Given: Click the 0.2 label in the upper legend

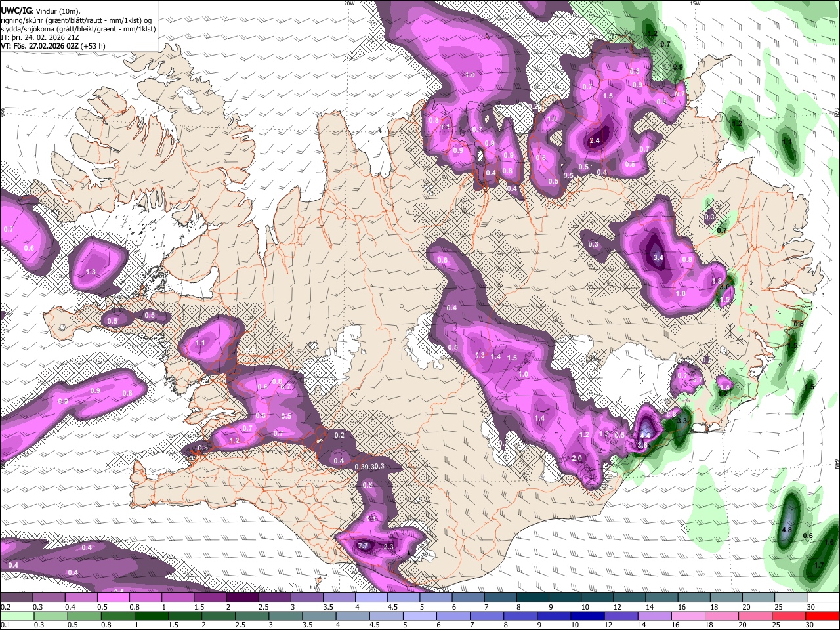Looking at the screenshot, I should tap(5, 608).
